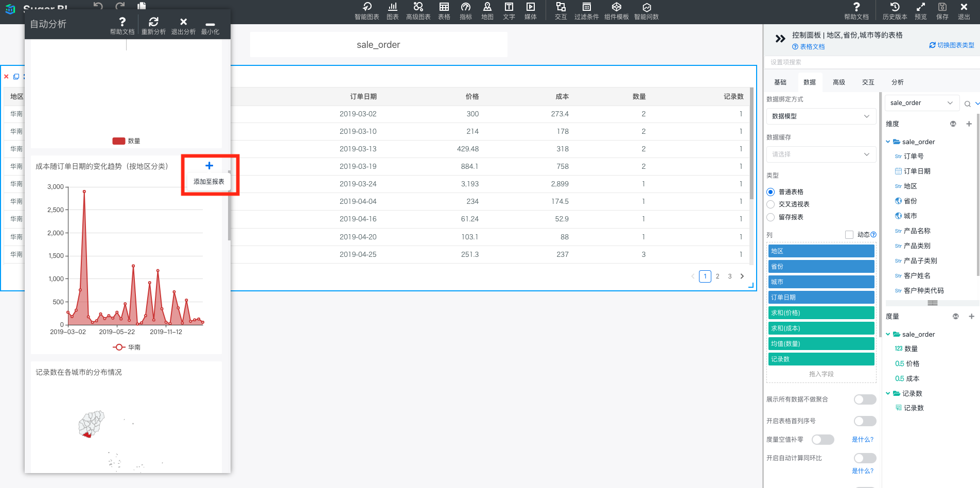This screenshot has width=980, height=488.
Task: Collapse the control panel with double-arrow icon
Action: click(780, 39)
